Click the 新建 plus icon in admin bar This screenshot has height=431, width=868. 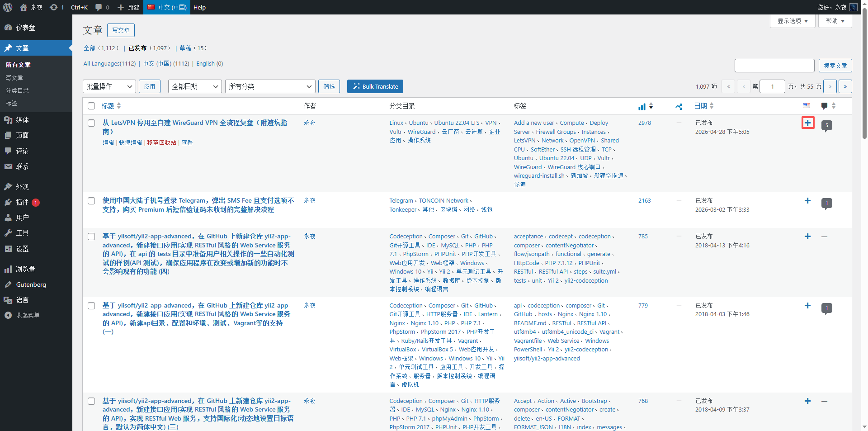120,7
